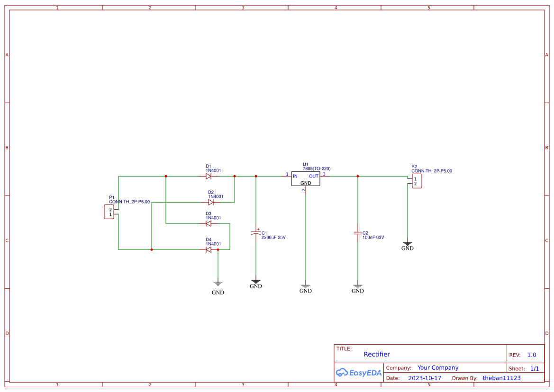Select the D3 diode symbol
The image size is (554, 392).
[x=209, y=224]
